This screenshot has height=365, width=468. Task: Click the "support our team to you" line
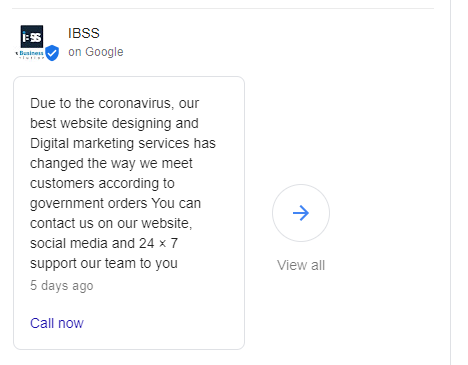104,263
